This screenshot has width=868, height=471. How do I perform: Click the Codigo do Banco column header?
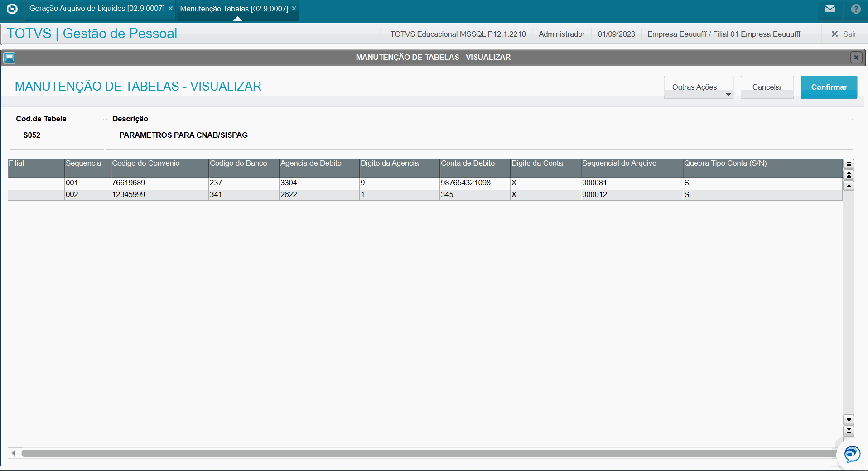click(x=244, y=168)
